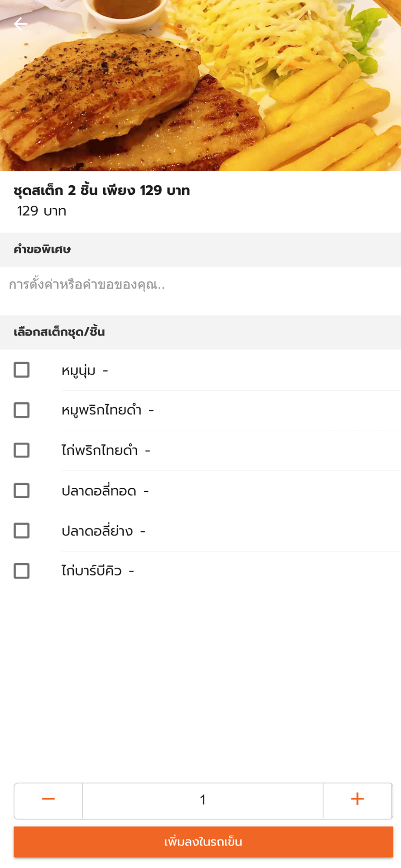Tick the ไก่พริกไทยดำ checkbox
This screenshot has width=401, height=868.
coord(22,450)
